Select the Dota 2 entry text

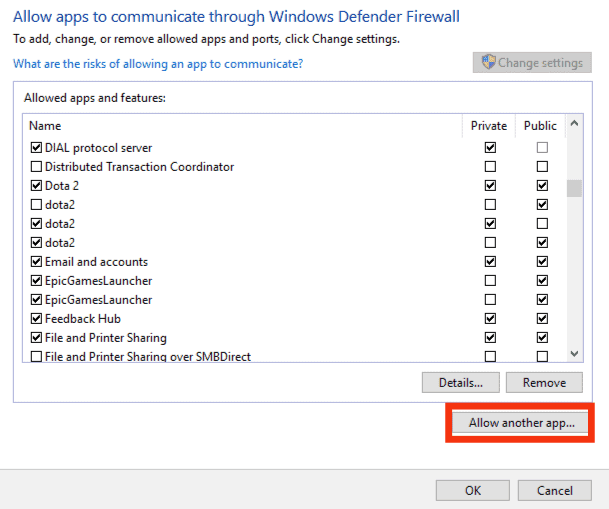click(62, 186)
